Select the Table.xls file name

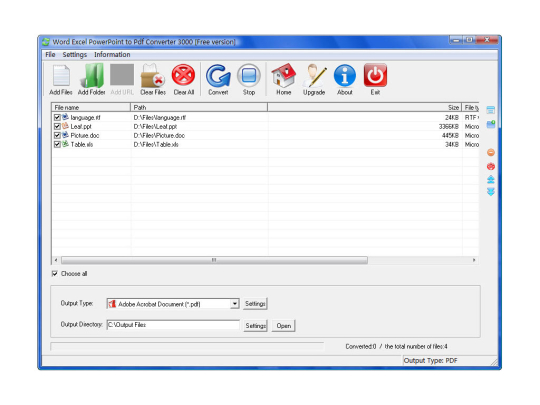82,144
